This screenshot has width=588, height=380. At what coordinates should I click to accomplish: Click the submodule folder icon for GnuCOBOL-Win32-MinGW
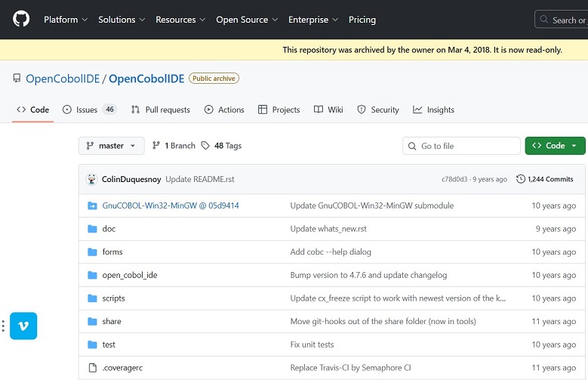92,205
